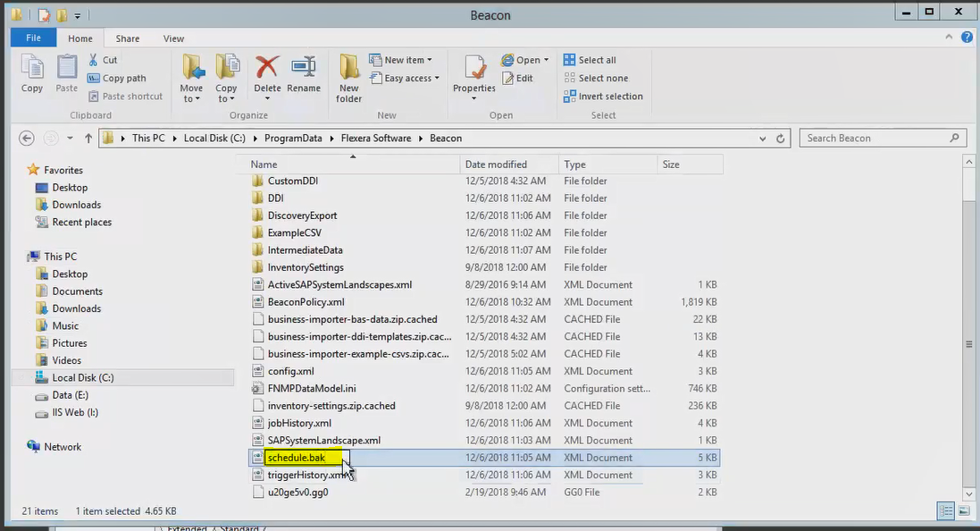Click Flexera Software in the breadcrumb
Image resolution: width=980 pixels, height=531 pixels.
(376, 139)
